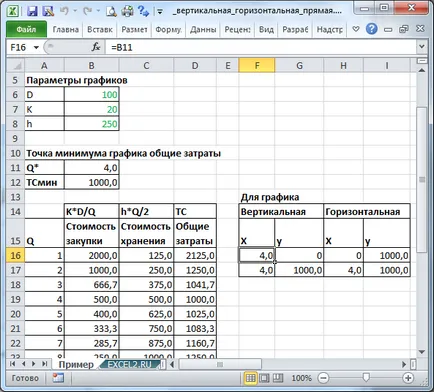The image size is (434, 392).
Task: Open the redo history dropdown arrow
Action: point(98,11)
